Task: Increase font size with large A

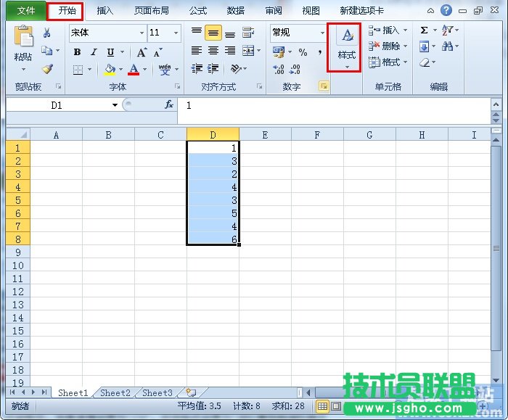Action: [x=142, y=52]
